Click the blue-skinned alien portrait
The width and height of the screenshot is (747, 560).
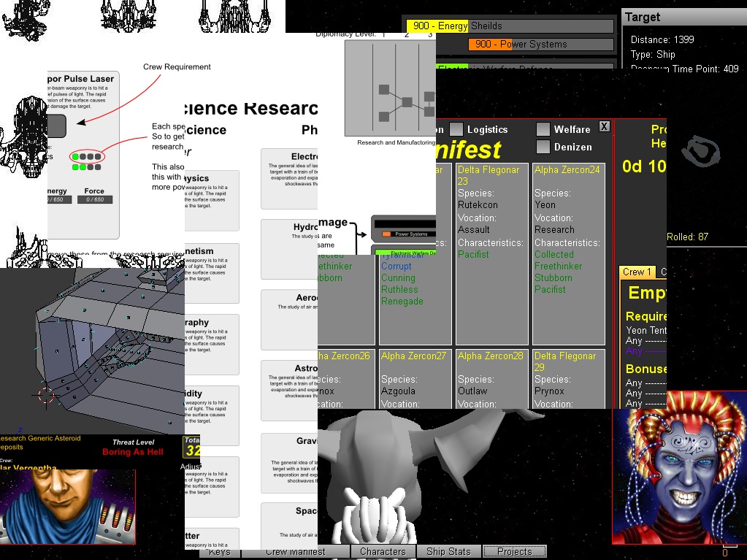[x=679, y=467]
